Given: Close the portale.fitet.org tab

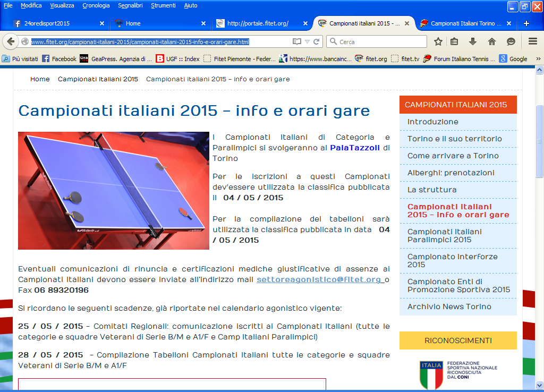Looking at the screenshot, I should [x=305, y=23].
